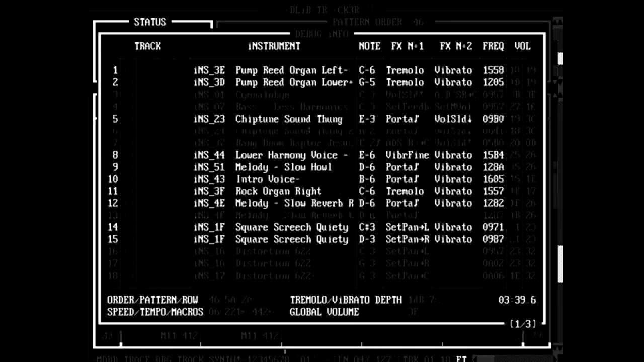The height and width of the screenshot is (362, 644).
Task: Click SetPan+L effect in track 14
Action: pos(407,228)
